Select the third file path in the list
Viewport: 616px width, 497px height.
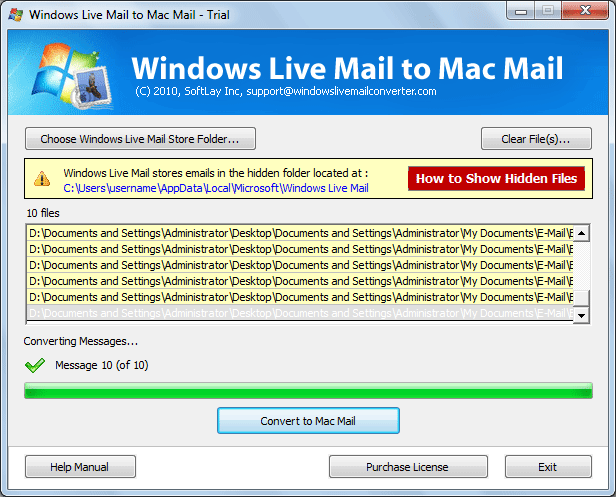300,265
